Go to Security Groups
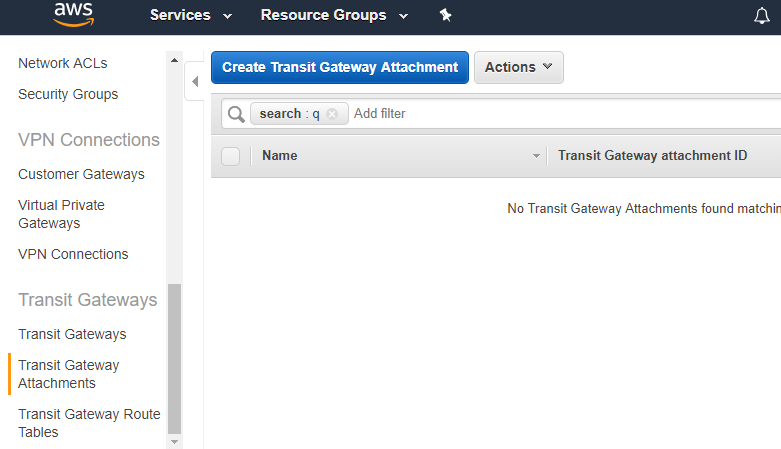Image resolution: width=781 pixels, height=449 pixels. tap(68, 94)
